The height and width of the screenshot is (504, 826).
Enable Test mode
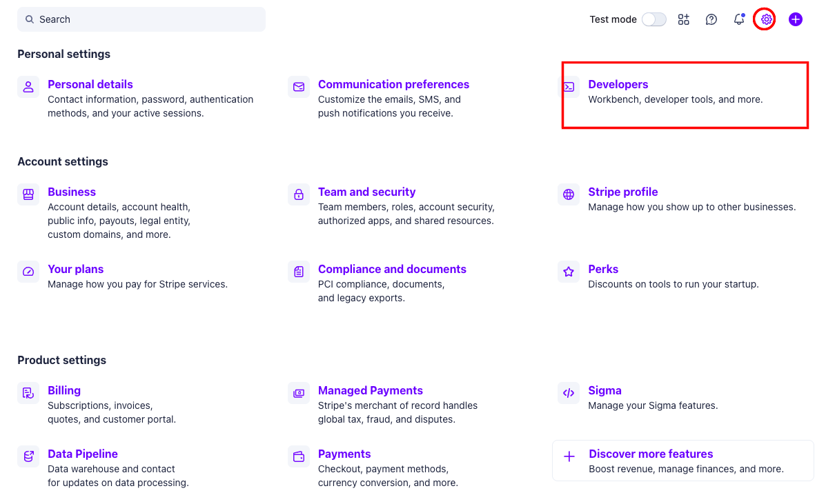click(x=653, y=19)
